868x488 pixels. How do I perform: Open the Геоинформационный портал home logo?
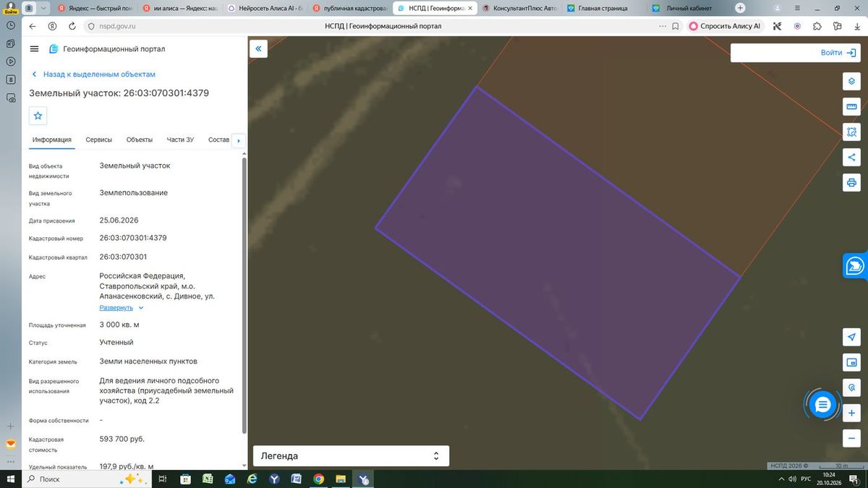pyautogui.click(x=107, y=49)
